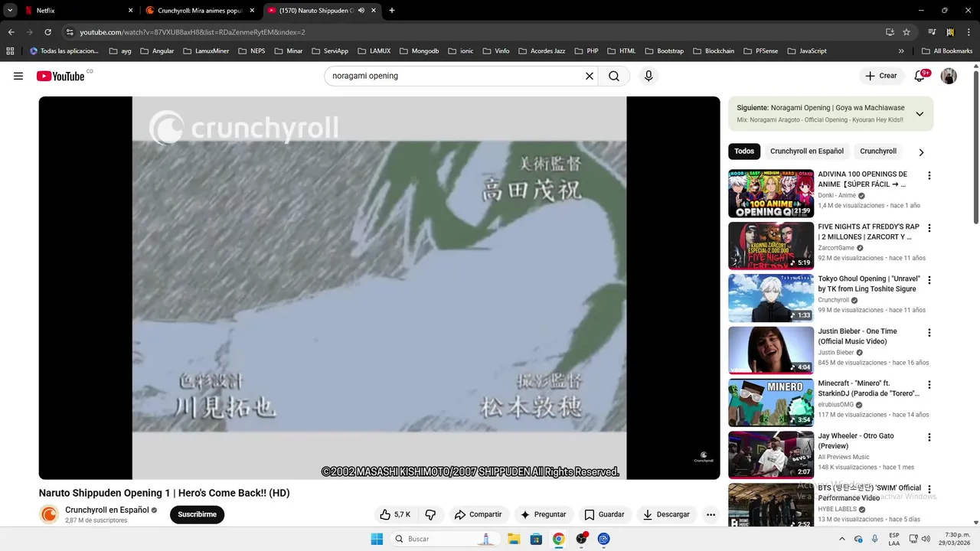Open Crunchyroll en Español channel avatar

point(49,514)
